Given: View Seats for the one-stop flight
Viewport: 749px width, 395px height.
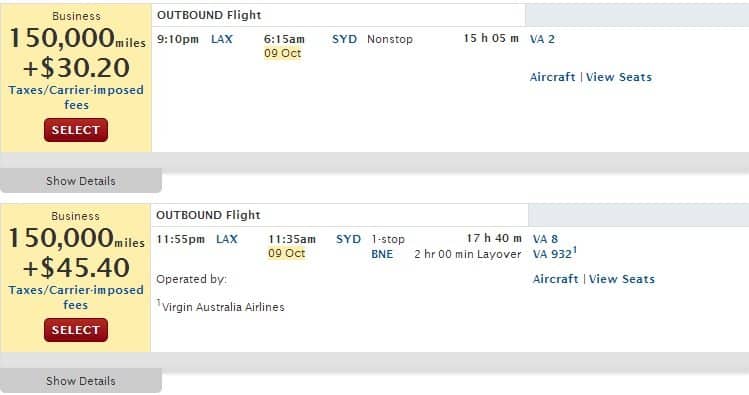Looking at the screenshot, I should 621,279.
